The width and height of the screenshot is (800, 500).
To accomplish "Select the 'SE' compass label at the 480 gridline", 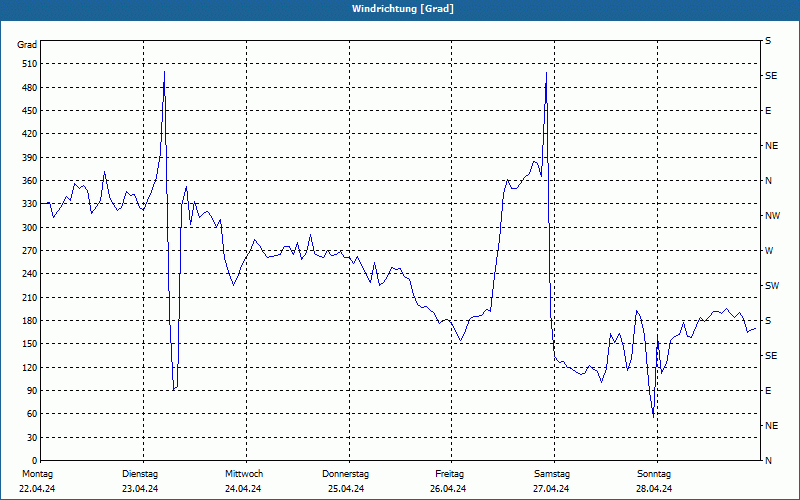I will [x=771, y=76].
